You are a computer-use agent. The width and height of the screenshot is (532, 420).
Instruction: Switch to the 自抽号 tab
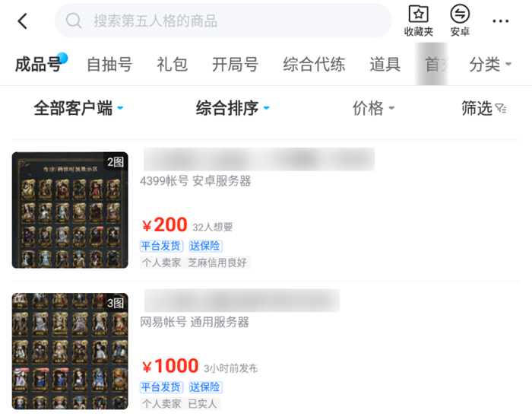(x=109, y=64)
